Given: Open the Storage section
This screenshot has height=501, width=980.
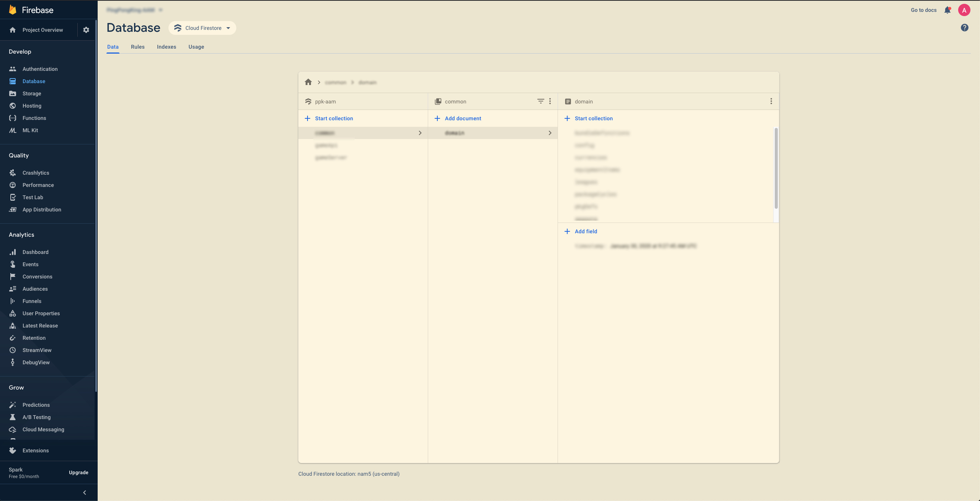Looking at the screenshot, I should pos(32,93).
